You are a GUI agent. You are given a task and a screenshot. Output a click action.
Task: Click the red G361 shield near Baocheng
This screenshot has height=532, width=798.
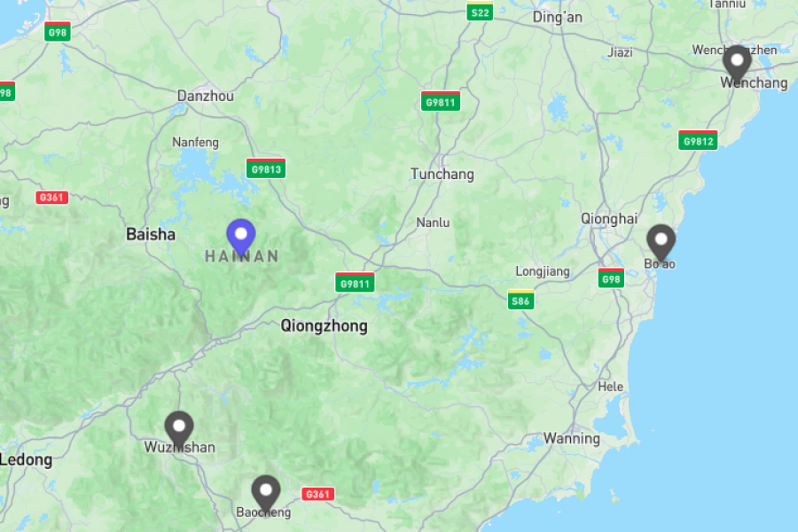(x=318, y=494)
